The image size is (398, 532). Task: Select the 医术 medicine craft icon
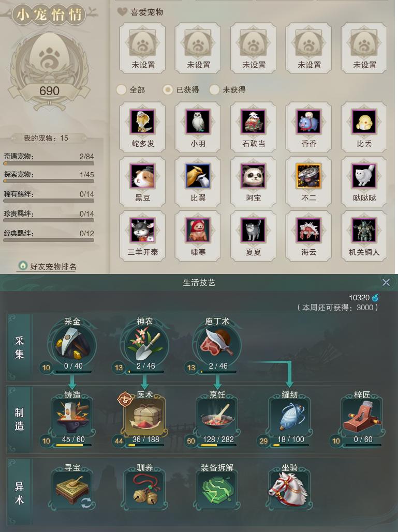(145, 418)
